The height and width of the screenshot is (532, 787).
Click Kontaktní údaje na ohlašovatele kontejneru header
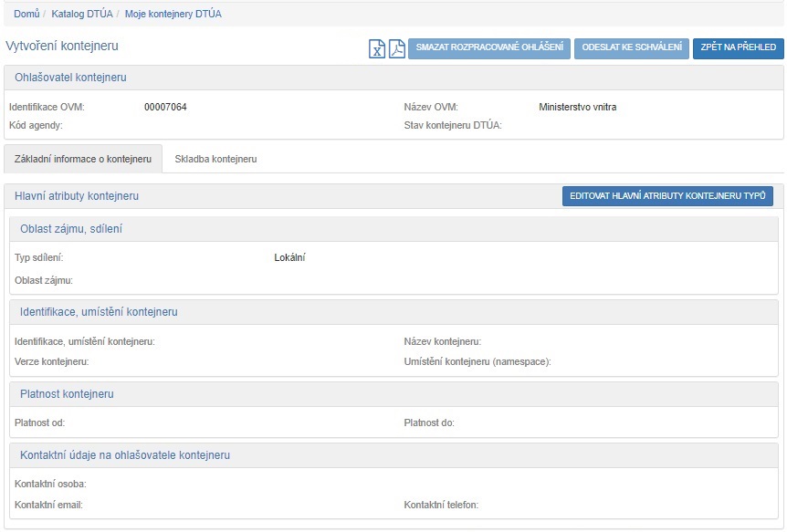coord(125,455)
